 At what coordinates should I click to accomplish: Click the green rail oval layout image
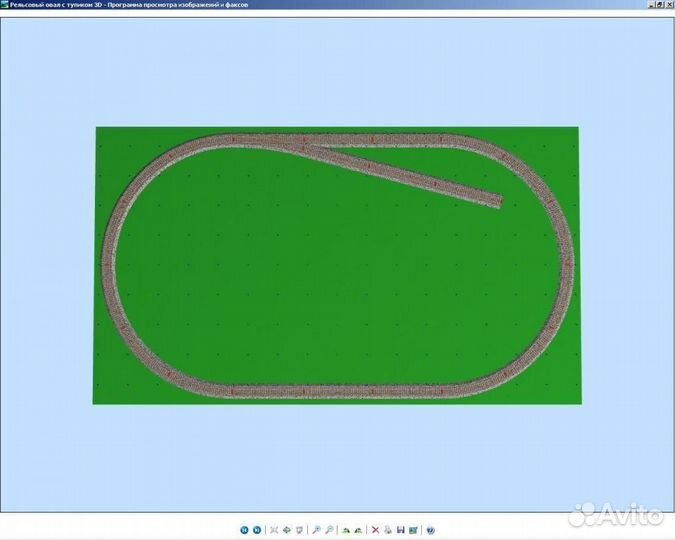pyautogui.click(x=337, y=265)
